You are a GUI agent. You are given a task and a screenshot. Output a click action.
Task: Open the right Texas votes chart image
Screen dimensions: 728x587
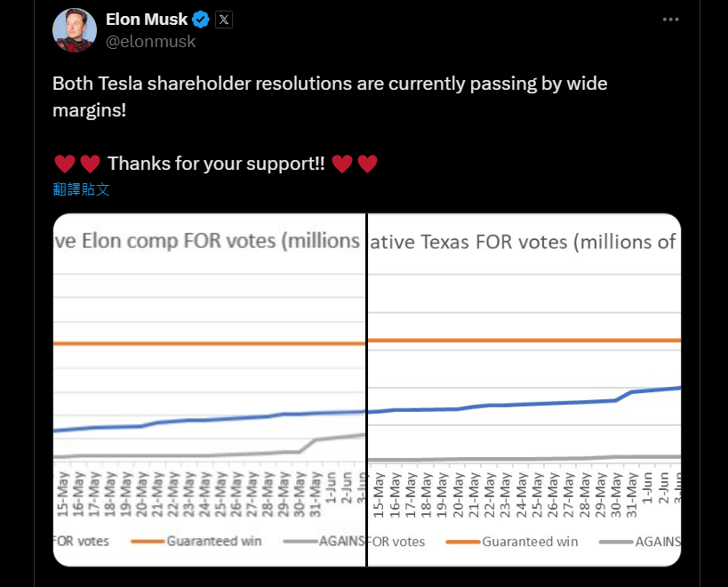click(x=524, y=390)
